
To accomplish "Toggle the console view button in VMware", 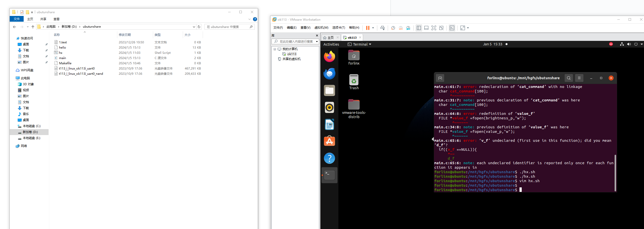I will (452, 28).
